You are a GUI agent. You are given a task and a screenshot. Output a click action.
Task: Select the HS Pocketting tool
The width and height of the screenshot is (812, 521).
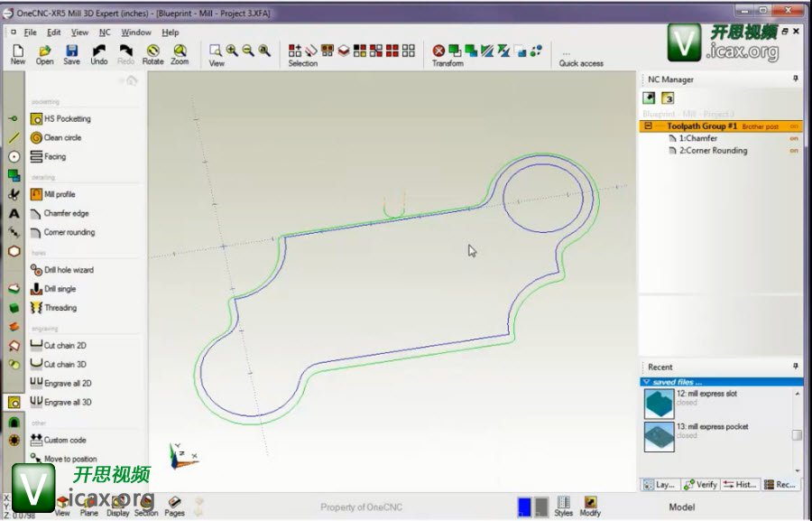[67, 119]
